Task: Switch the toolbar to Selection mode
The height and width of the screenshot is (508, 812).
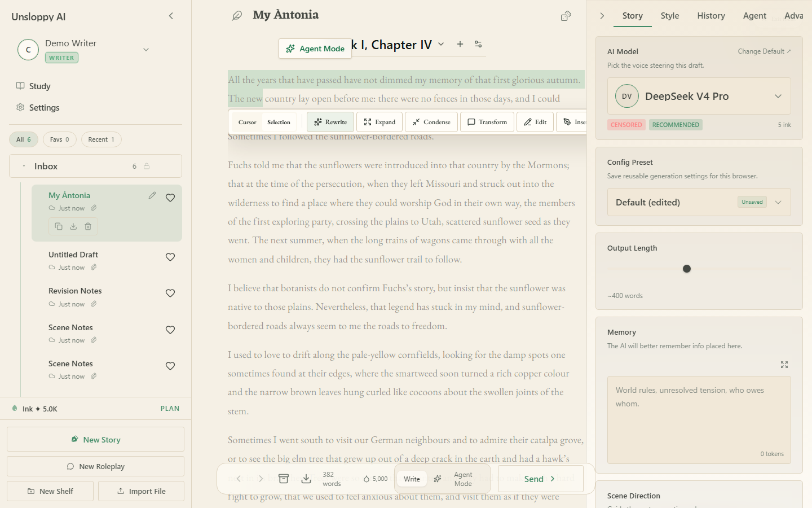Action: [x=279, y=122]
